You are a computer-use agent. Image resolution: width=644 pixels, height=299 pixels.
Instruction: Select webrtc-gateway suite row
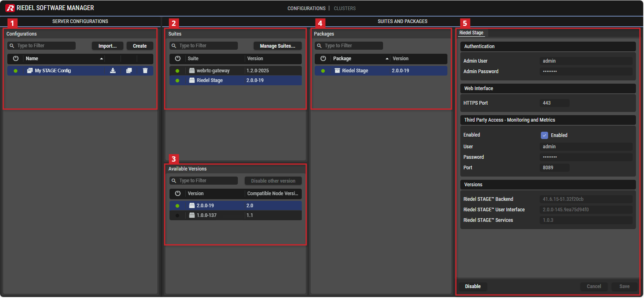tap(235, 71)
